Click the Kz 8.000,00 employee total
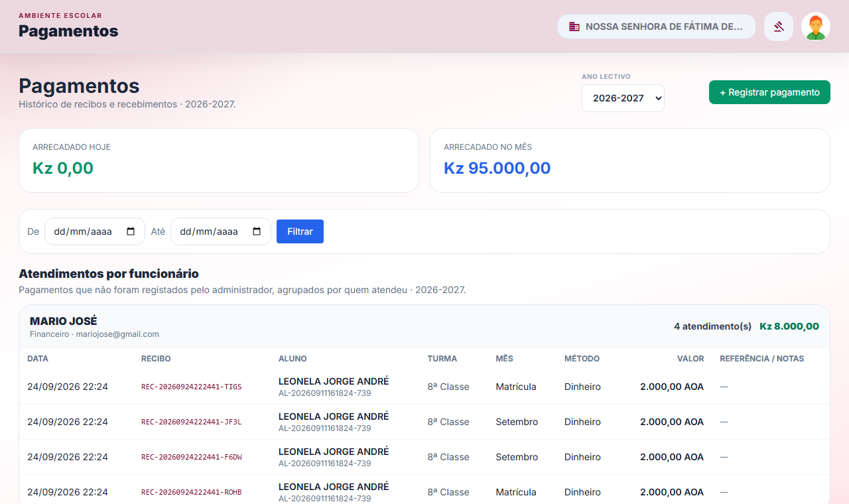Screen dimensions: 849x504 click(x=789, y=326)
